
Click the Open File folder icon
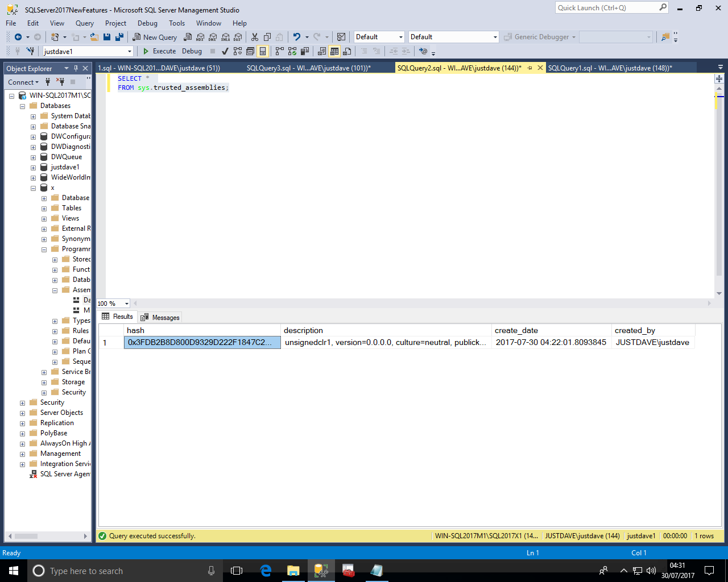coord(94,37)
